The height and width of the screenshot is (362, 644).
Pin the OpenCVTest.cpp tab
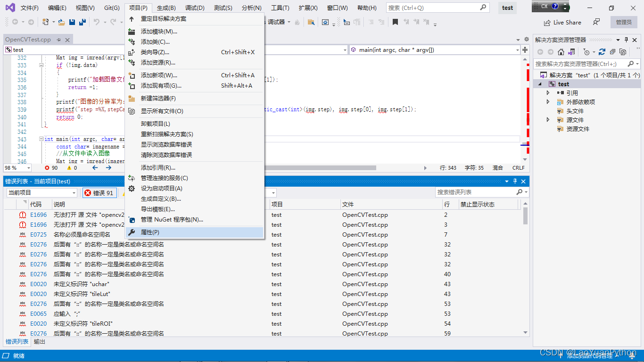59,40
